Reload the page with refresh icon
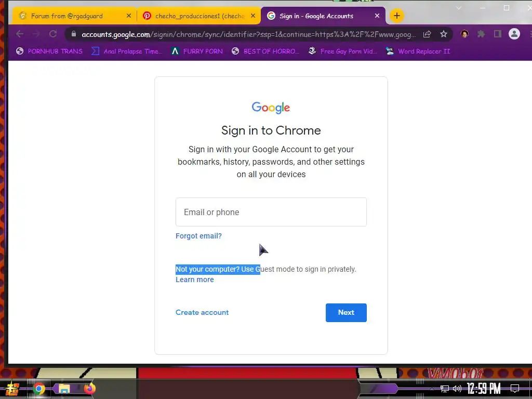Screen dimensions: 532x399 (53, 34)
